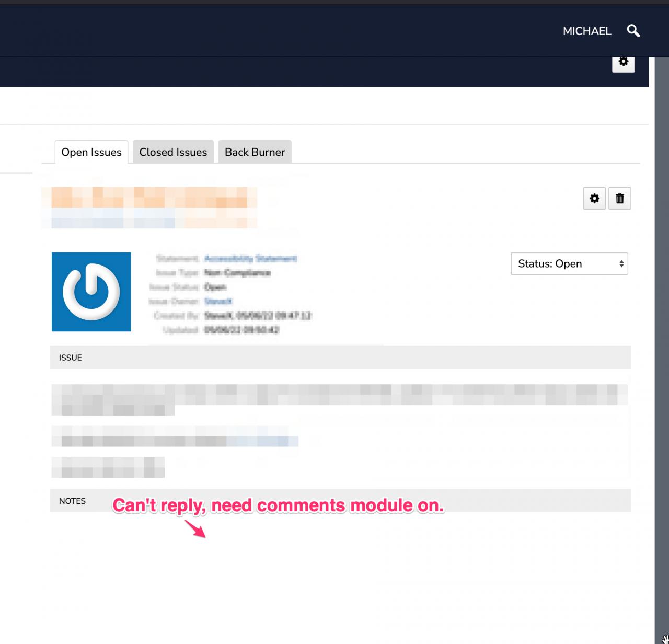The width and height of the screenshot is (669, 644).
Task: Switch to the Open Issues tab
Action: click(x=91, y=152)
